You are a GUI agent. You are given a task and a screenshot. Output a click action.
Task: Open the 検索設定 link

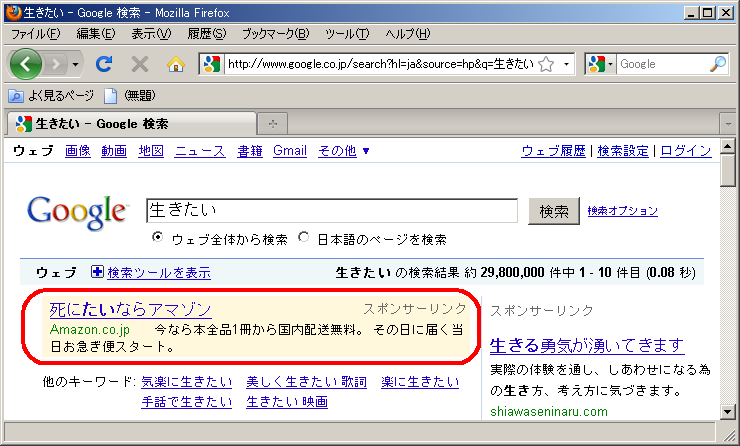click(x=623, y=151)
